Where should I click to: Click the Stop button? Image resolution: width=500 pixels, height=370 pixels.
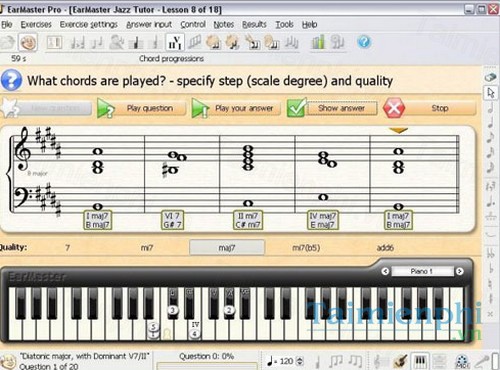coord(439,108)
